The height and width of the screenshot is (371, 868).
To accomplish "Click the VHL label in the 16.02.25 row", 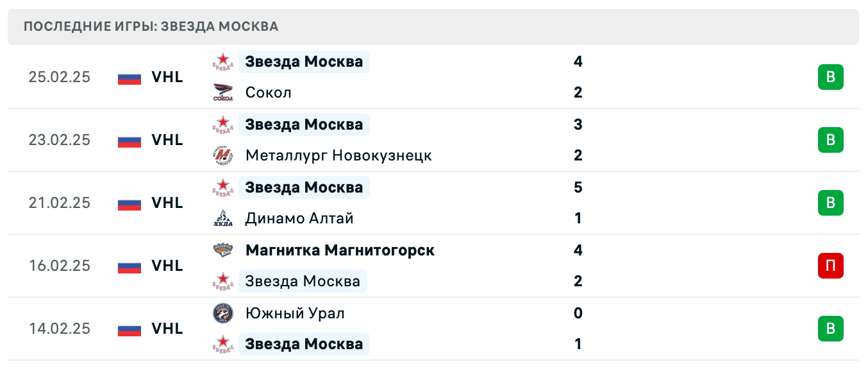I will [x=167, y=266].
